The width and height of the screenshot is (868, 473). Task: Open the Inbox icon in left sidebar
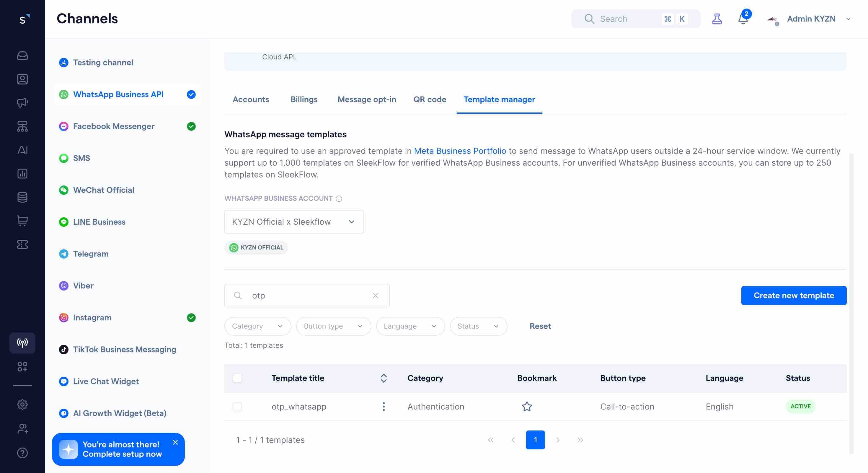point(22,56)
